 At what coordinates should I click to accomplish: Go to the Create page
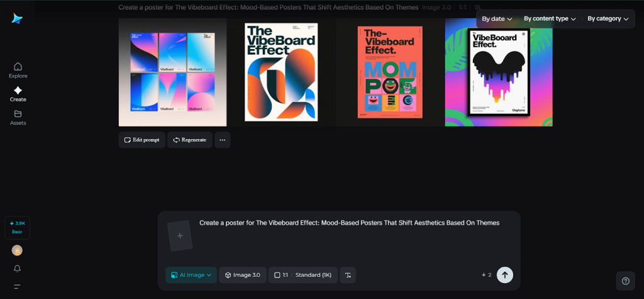pos(18,94)
